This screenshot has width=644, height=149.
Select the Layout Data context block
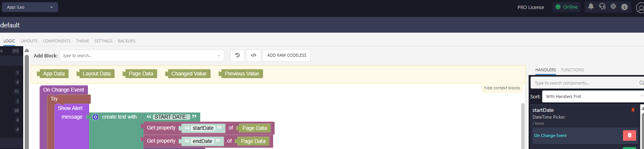[95, 74]
